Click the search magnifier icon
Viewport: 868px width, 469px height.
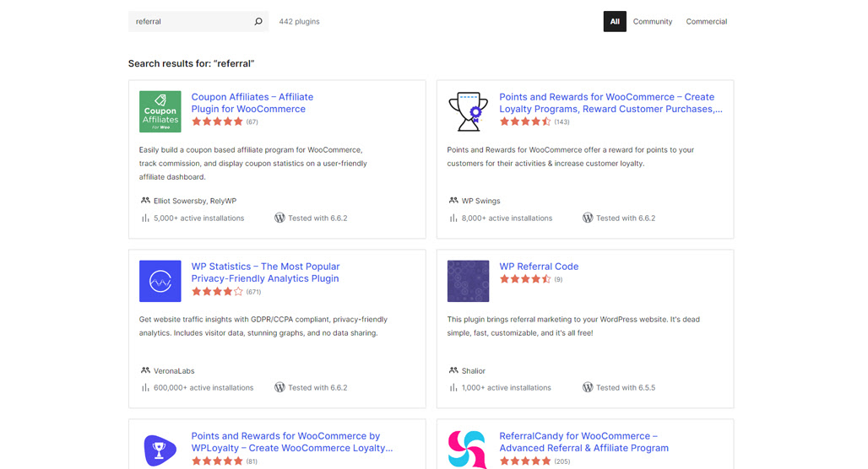(258, 22)
